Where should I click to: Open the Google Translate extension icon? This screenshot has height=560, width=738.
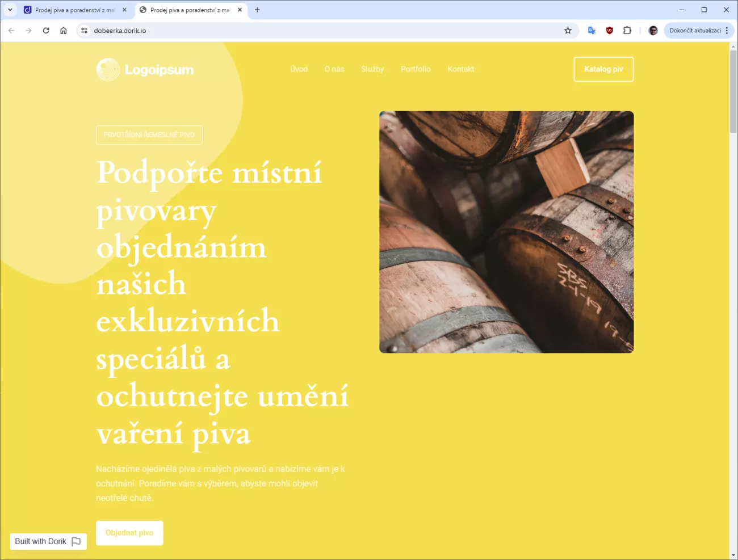pos(592,31)
